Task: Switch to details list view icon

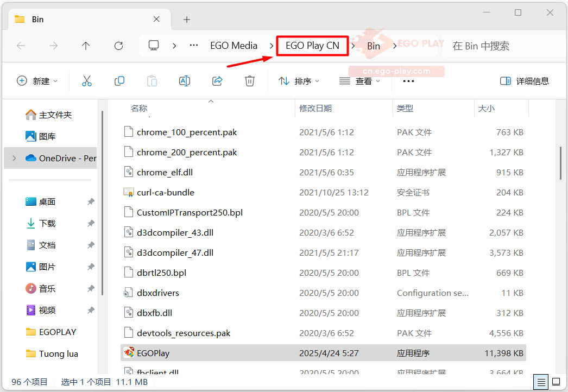Action: pos(541,382)
